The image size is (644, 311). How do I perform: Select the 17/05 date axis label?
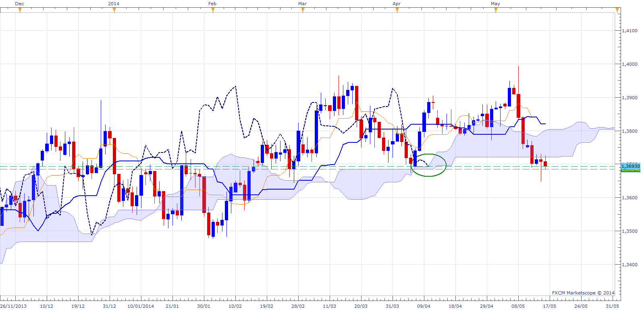coord(549,306)
